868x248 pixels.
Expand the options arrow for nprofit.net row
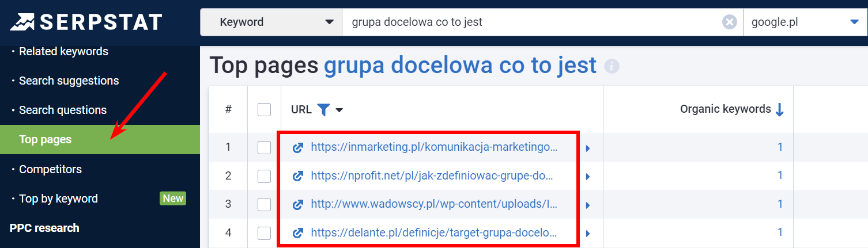pyautogui.click(x=588, y=177)
